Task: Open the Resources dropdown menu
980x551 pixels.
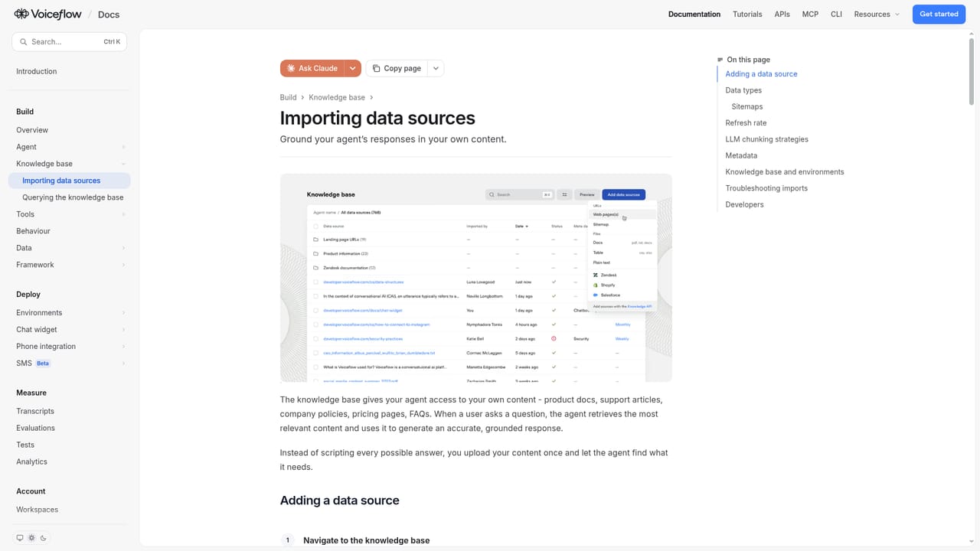Action: [877, 14]
